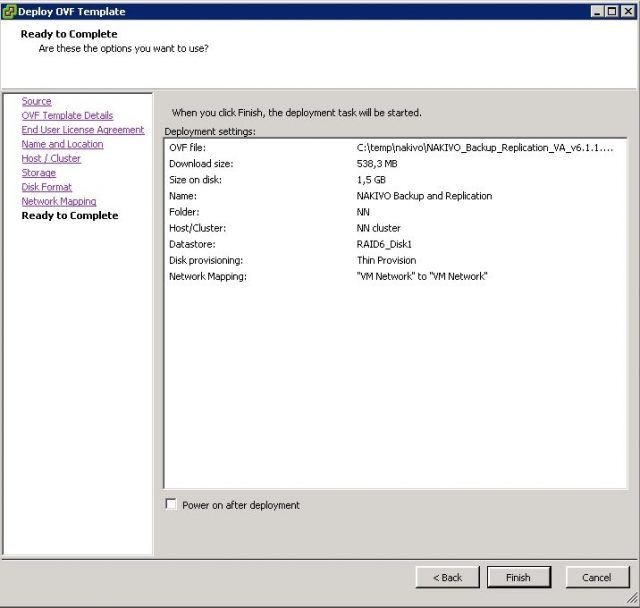Maximize the Deploy OVF Template window
The height and width of the screenshot is (608, 640).
click(612, 11)
